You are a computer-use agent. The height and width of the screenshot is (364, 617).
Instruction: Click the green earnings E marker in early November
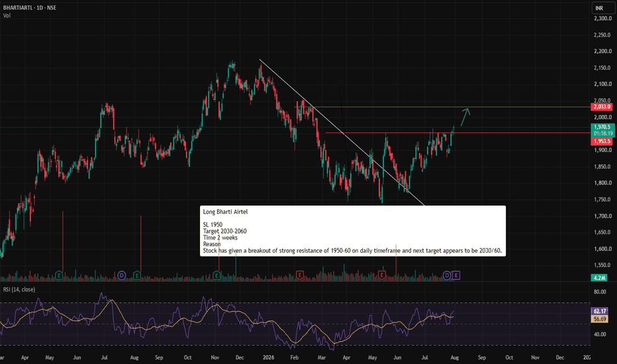(x=216, y=275)
